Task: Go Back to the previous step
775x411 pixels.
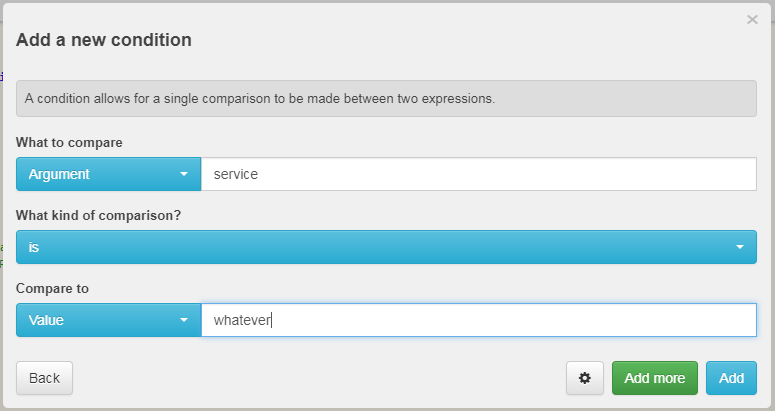Action: (44, 378)
